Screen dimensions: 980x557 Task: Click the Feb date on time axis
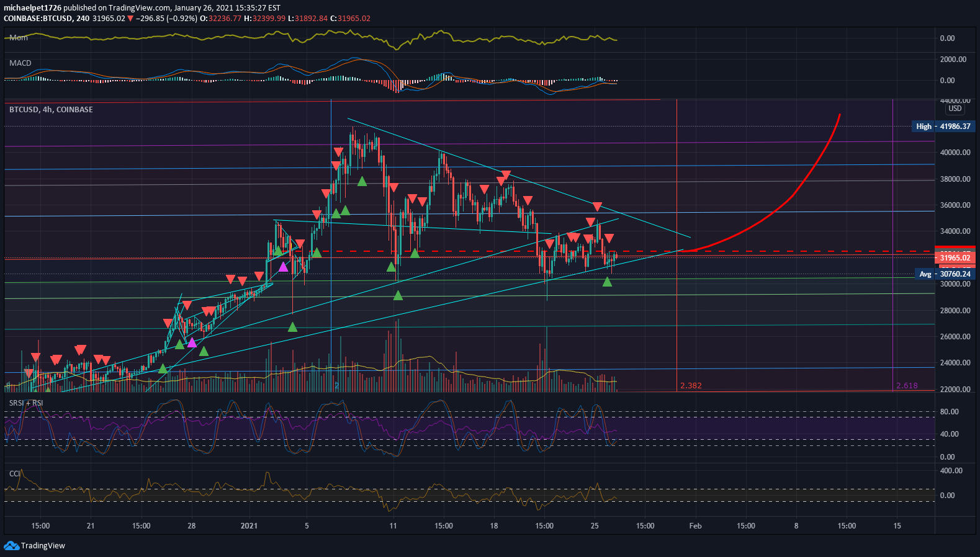(x=696, y=526)
